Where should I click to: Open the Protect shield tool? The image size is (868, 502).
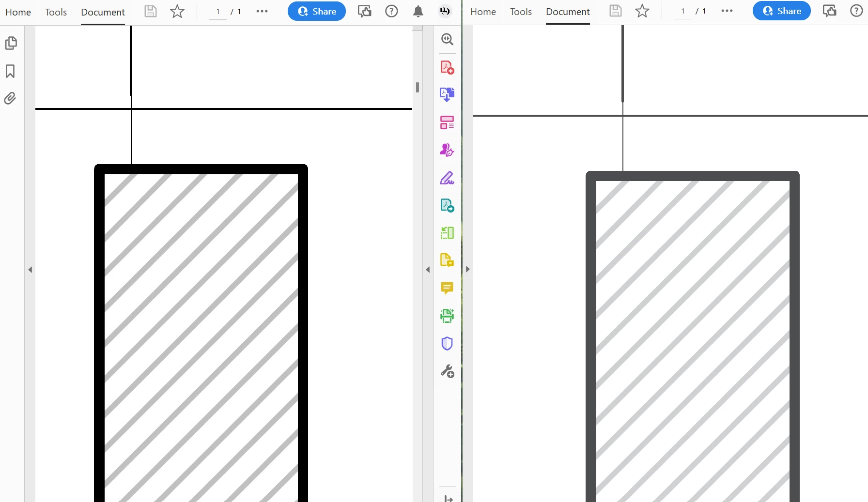447,343
